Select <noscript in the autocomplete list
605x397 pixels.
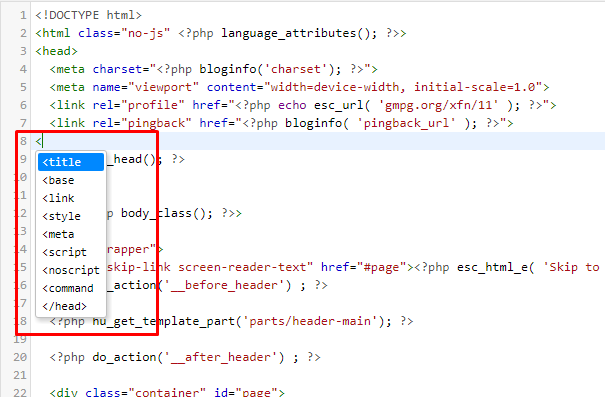click(x=71, y=270)
